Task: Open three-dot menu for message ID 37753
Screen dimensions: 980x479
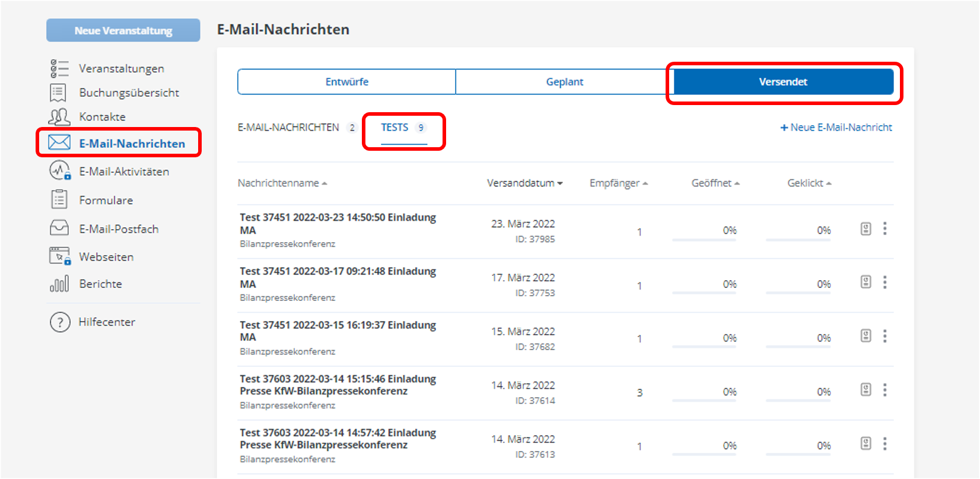Action: coord(884,283)
